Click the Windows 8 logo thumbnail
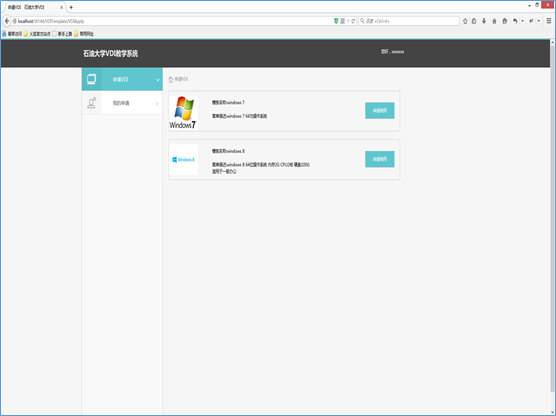This screenshot has width=556, height=416. 184,160
